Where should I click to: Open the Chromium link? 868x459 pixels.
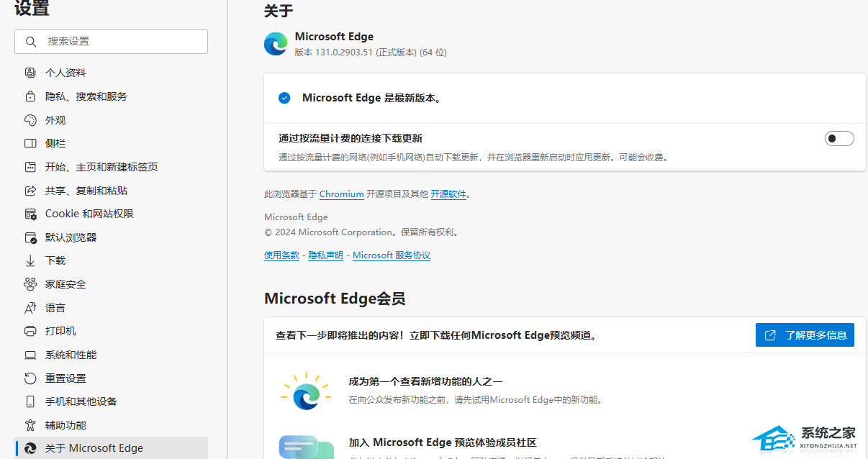341,194
